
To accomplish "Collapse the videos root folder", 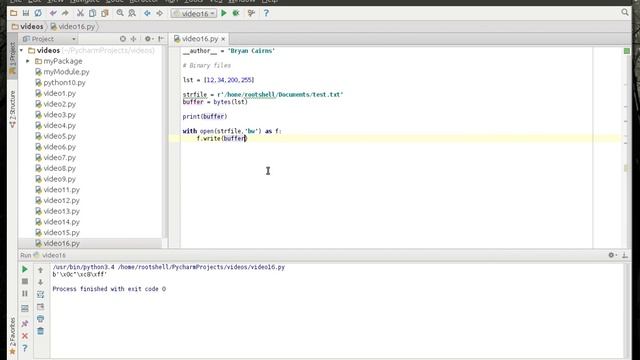I will click(22, 50).
